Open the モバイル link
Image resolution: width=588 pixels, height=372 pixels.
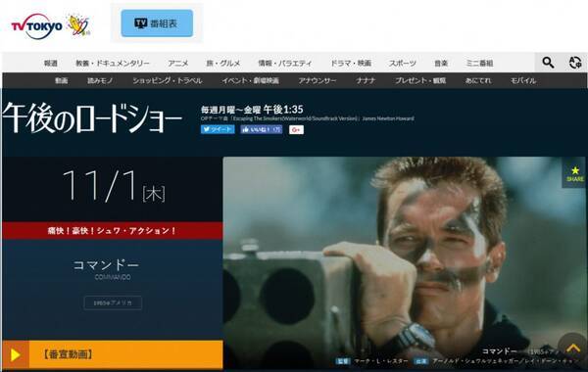pyautogui.click(x=523, y=80)
